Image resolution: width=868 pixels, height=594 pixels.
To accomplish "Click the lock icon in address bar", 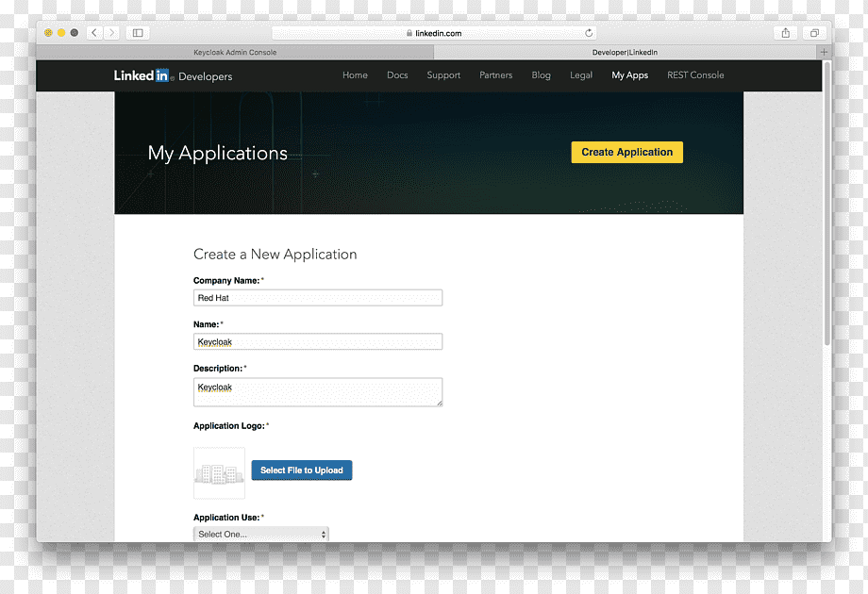I will (x=409, y=33).
